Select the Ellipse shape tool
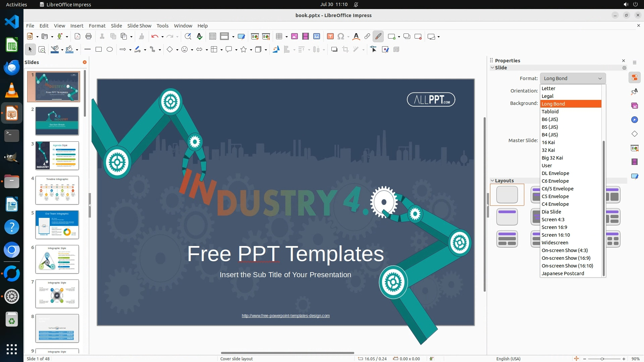Image resolution: width=644 pixels, height=362 pixels. pos(110,50)
